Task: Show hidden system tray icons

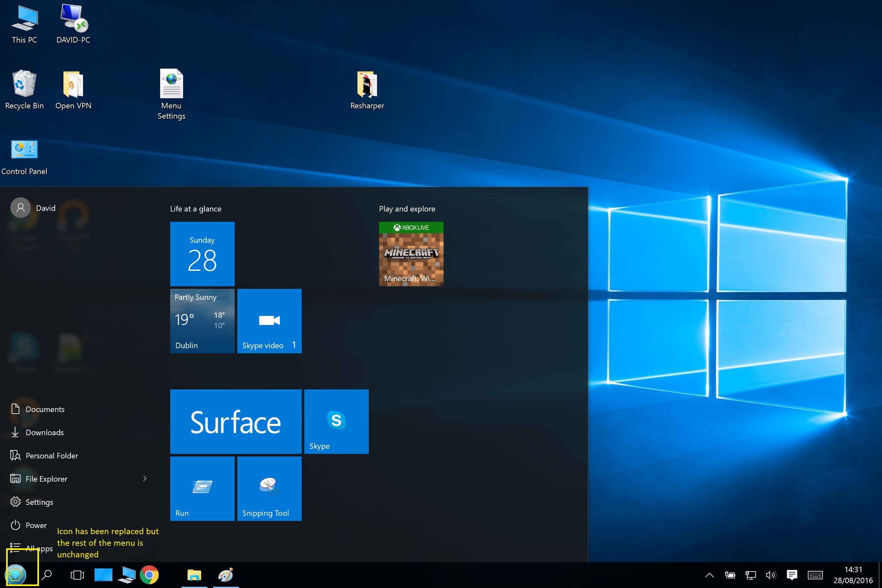Action: (x=709, y=575)
